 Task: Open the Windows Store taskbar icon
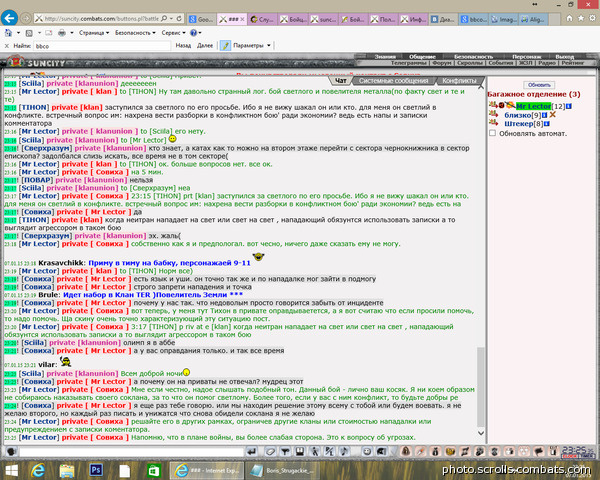tap(153, 470)
